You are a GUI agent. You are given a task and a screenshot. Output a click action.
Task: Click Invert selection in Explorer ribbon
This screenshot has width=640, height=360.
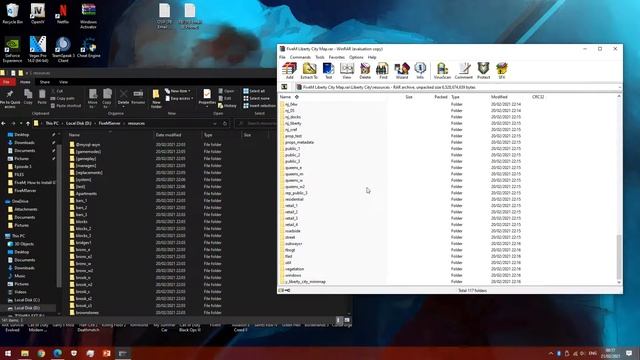(x=260, y=106)
